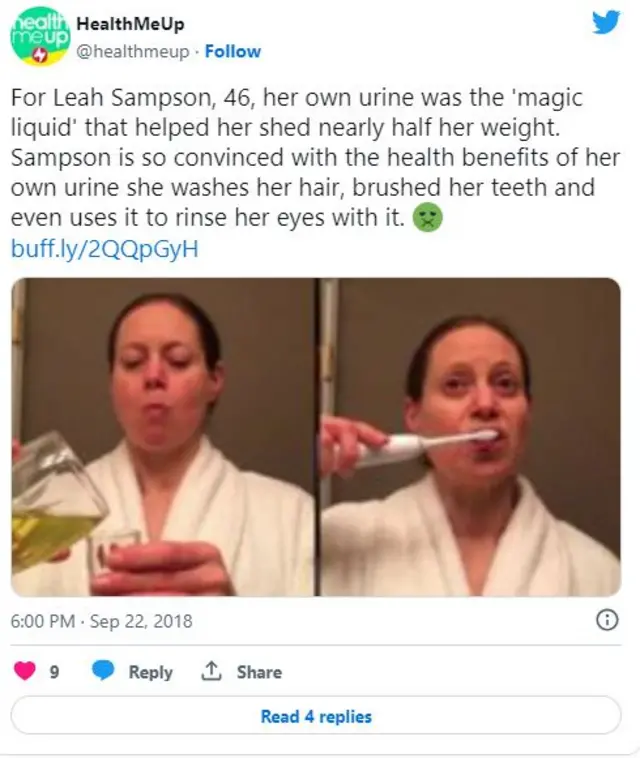The width and height of the screenshot is (640, 758).
Task: Click the like count number 9
Action: [x=54, y=672]
